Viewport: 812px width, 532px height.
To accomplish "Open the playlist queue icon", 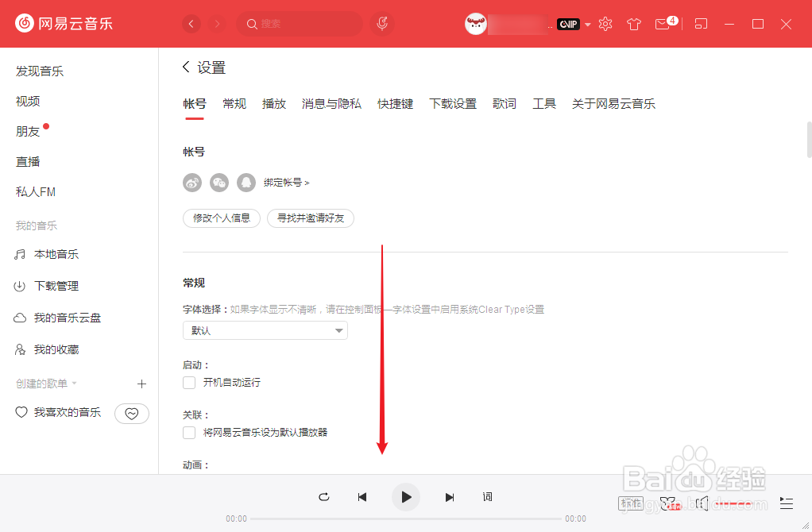I will pos(786,503).
